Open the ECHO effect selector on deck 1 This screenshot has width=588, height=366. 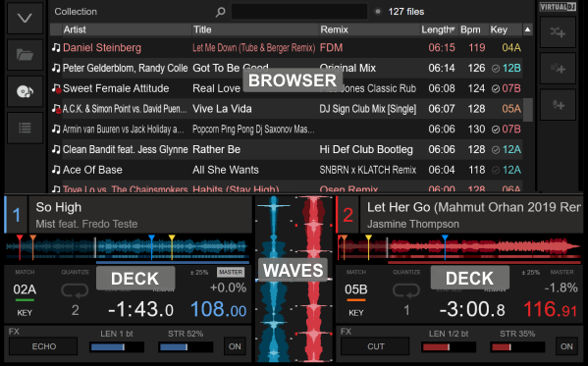coord(43,346)
